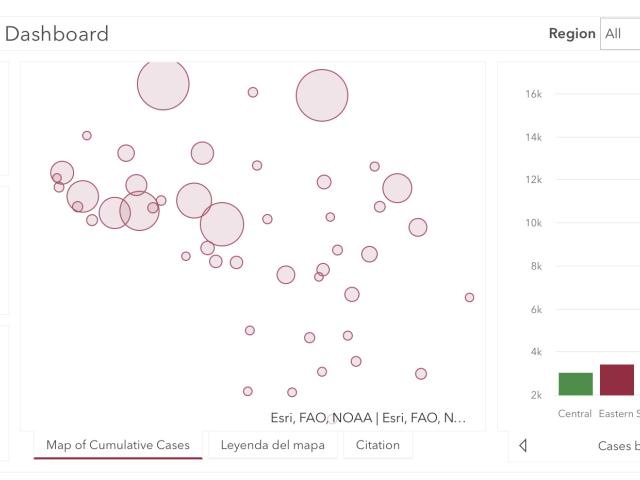Click the Region filter label

[x=572, y=33]
